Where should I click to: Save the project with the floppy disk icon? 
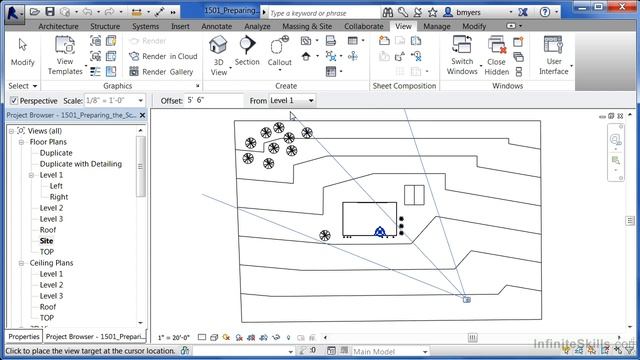[x=50, y=12]
